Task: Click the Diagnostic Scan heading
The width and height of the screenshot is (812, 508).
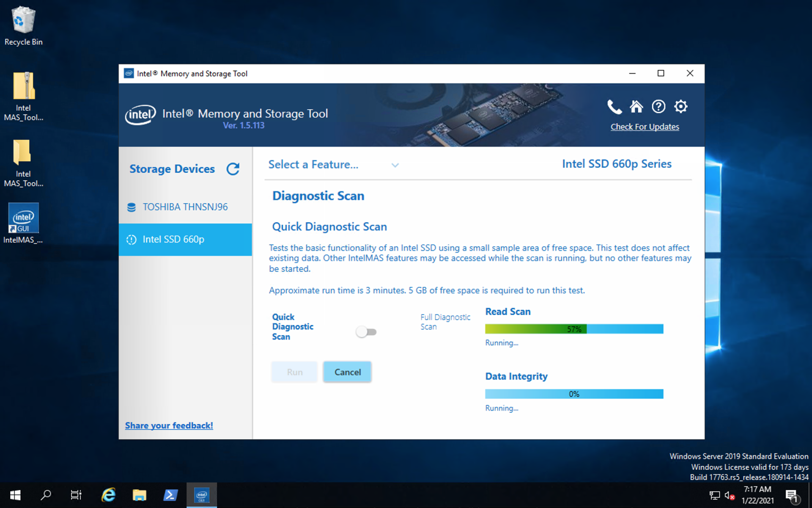Action: click(x=318, y=196)
